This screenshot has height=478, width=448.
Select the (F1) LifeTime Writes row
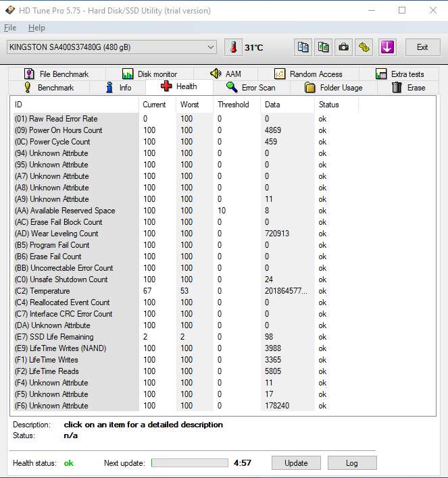[186, 360]
